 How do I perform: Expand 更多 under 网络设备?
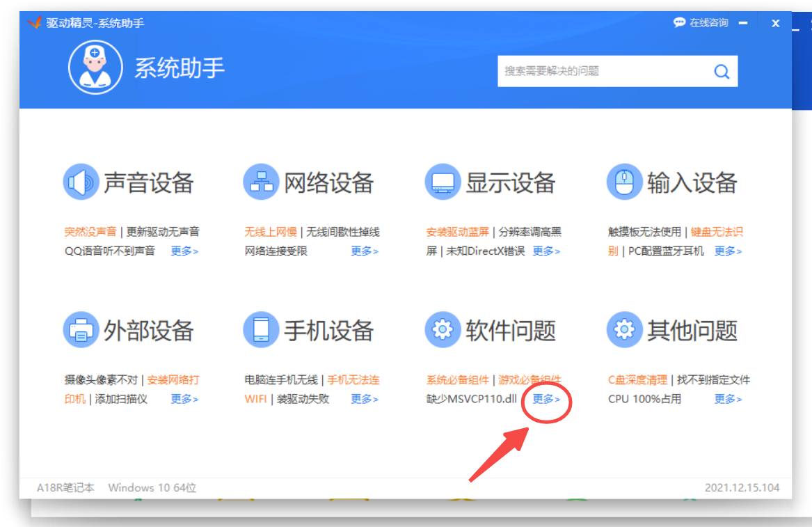[365, 251]
